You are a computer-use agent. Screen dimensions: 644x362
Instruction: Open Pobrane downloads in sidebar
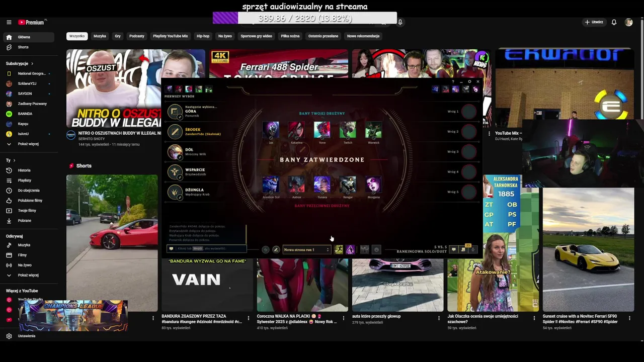(x=29, y=221)
